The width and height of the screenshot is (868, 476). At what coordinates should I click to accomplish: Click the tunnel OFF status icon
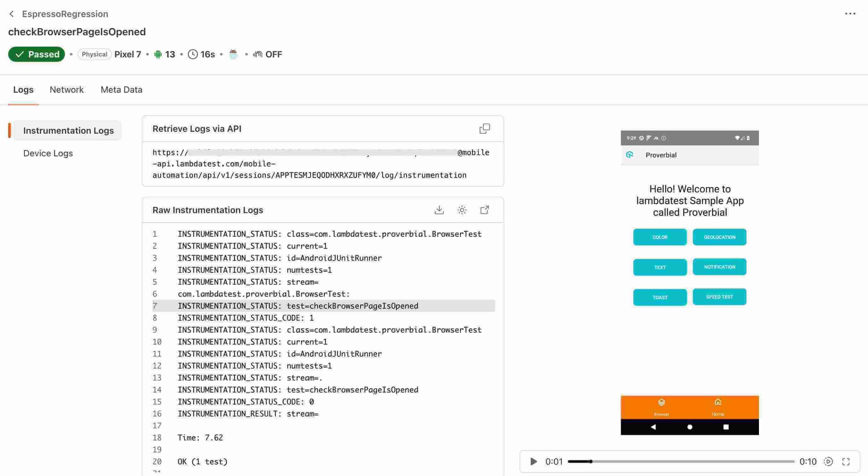click(x=258, y=54)
